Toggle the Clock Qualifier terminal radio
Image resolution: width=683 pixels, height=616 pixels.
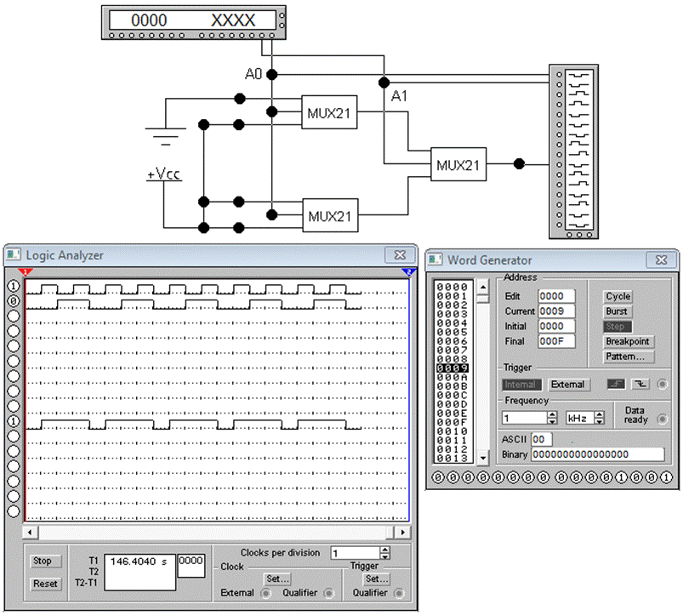click(328, 593)
